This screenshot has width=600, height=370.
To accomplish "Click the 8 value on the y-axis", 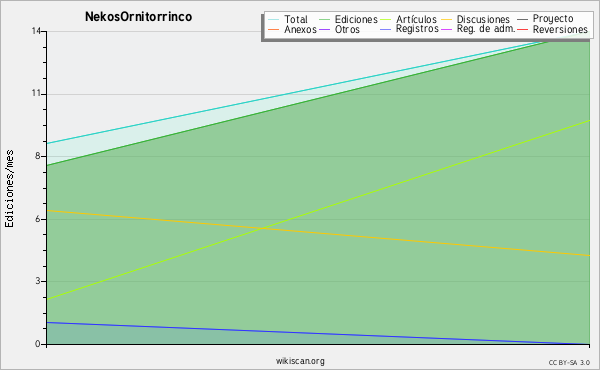I will click(38, 156).
